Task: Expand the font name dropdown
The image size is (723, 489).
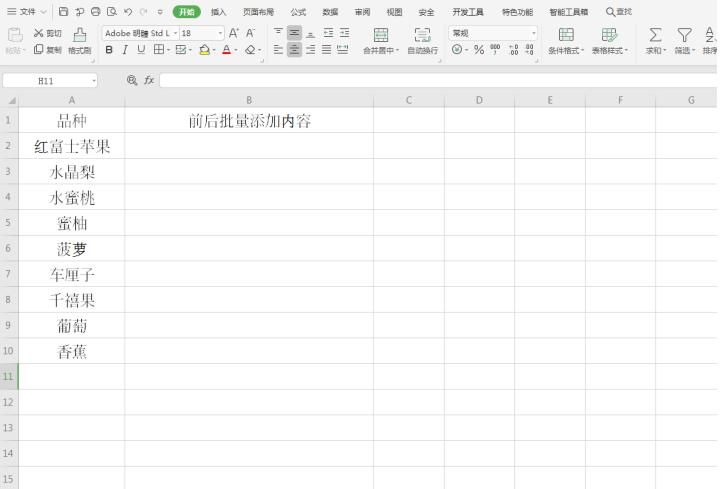Action: pyautogui.click(x=175, y=33)
